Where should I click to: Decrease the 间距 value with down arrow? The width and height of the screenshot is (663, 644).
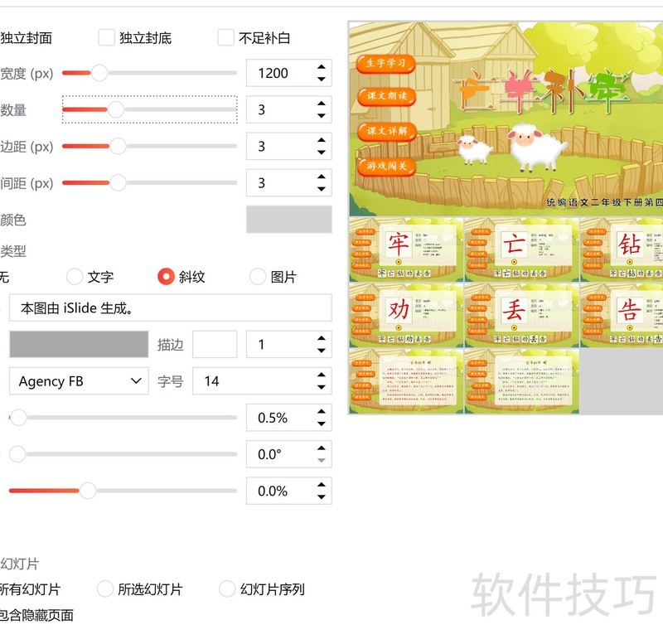pos(322,189)
